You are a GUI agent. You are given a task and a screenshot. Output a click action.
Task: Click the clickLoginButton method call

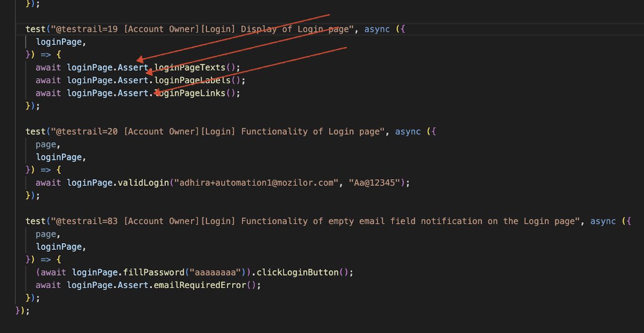(298, 272)
